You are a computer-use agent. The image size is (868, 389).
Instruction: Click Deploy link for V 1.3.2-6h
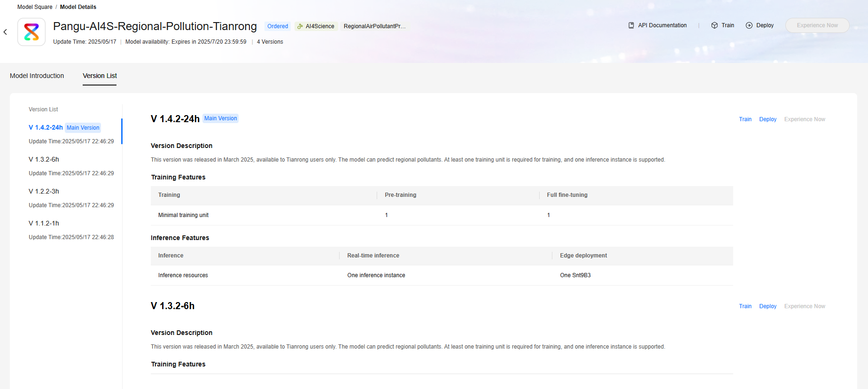[x=768, y=306]
